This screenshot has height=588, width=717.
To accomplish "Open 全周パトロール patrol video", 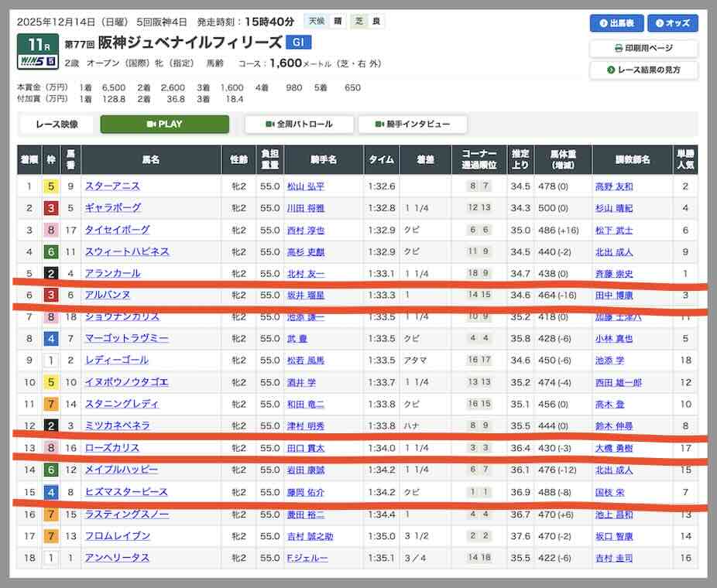I will (x=299, y=124).
